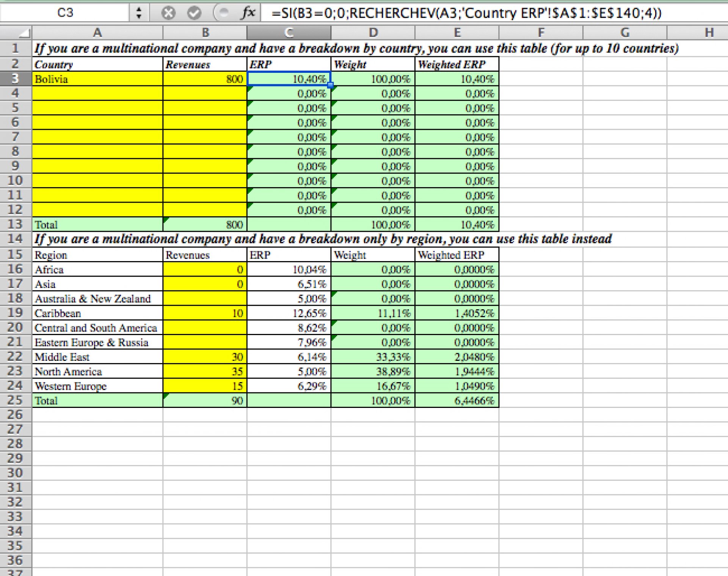
Task: Click the total revenues 800 in row 13
Action: click(205, 225)
